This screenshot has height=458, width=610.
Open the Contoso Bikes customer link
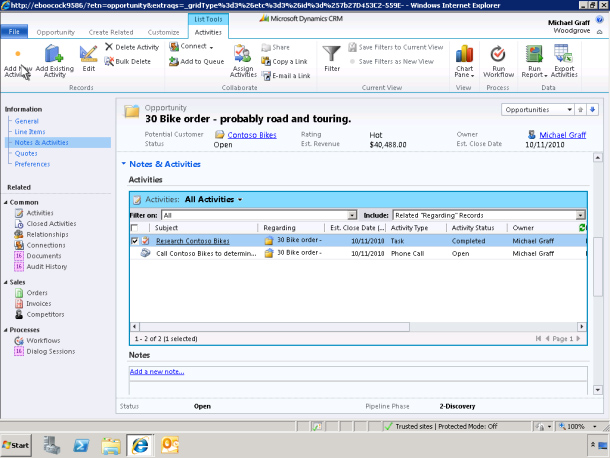[252, 134]
